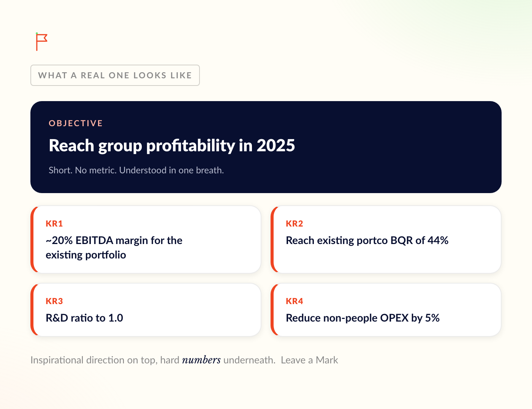Open the KR1 EBITDA margin card
Screen dimensions: 532x409
[x=146, y=239]
